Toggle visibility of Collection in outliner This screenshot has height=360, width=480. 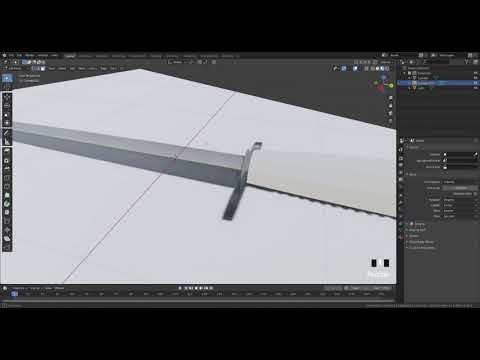475,73
